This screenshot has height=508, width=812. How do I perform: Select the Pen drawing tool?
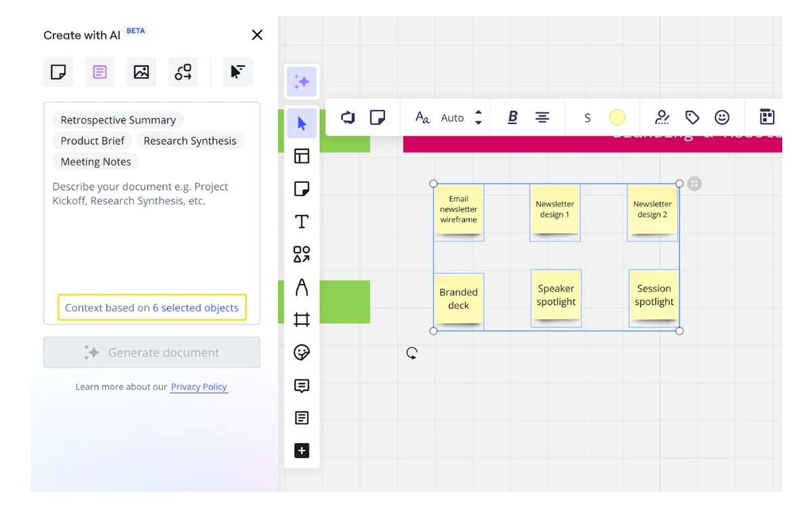(302, 287)
